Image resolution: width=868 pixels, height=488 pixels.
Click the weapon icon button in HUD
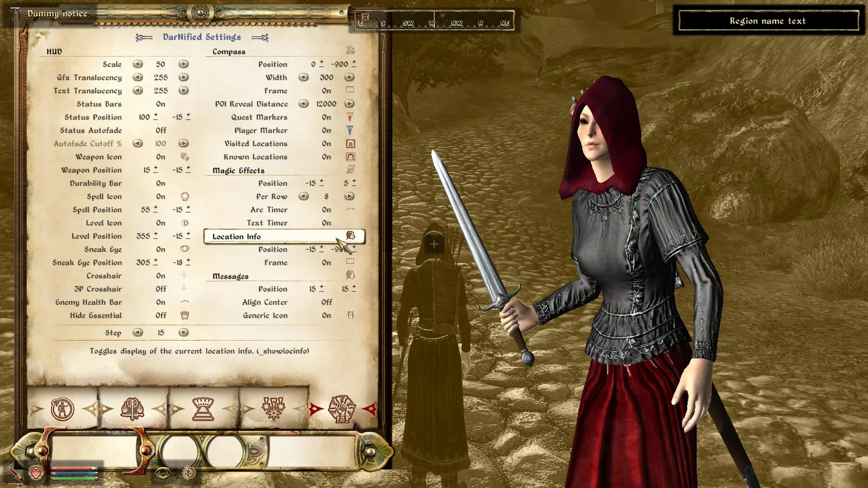[x=184, y=157]
